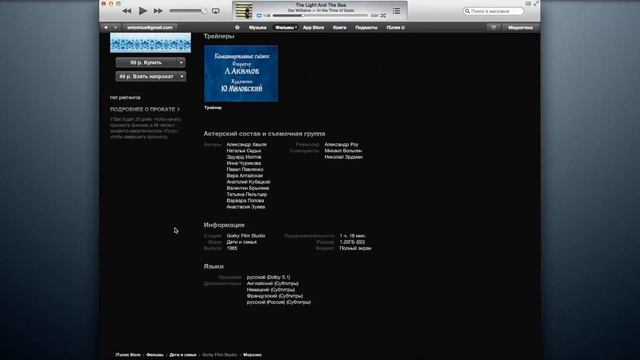
Task: Toggle the shuffle icon in player
Action: [383, 16]
